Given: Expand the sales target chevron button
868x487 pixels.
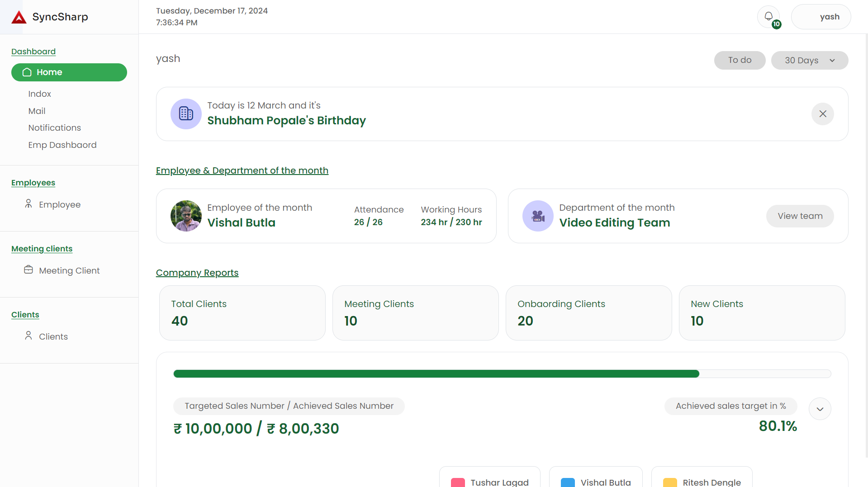Looking at the screenshot, I should pos(820,409).
